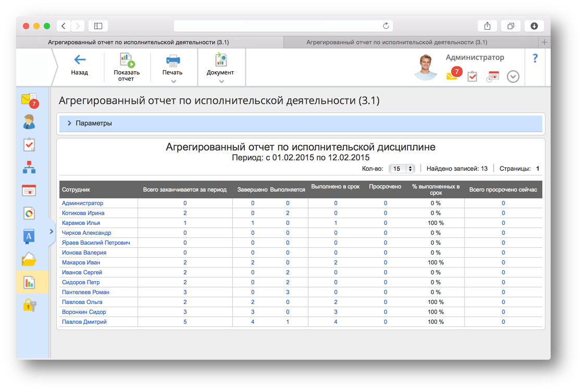This screenshot has height=392, width=583.
Task: Click the Документ toolbar icon
Action: coord(221,60)
